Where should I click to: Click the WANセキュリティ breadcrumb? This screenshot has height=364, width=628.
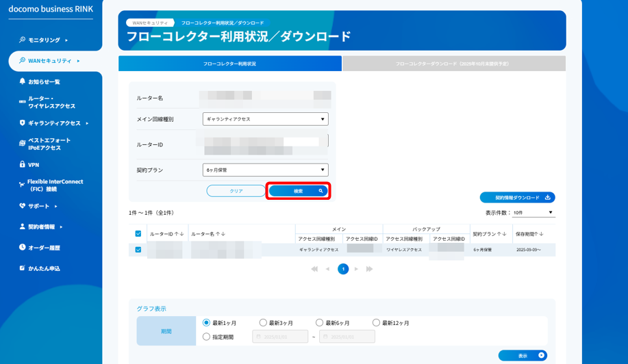click(150, 23)
